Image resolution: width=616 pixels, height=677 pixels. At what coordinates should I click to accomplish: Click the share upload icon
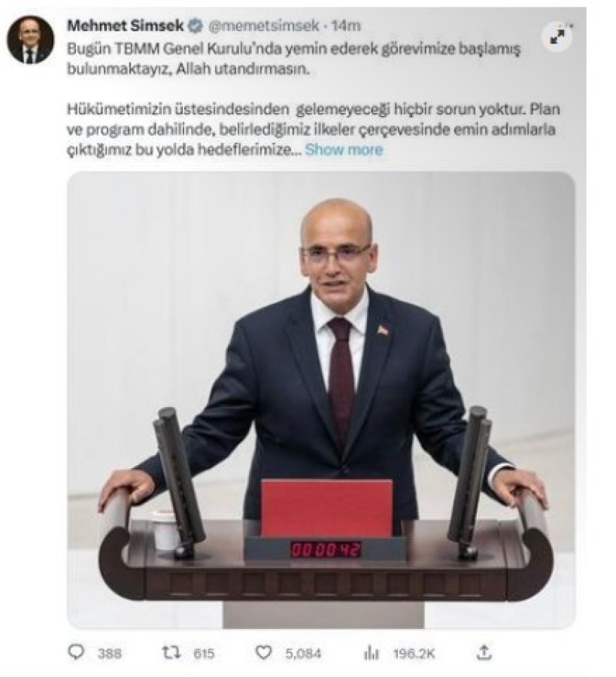(x=484, y=652)
